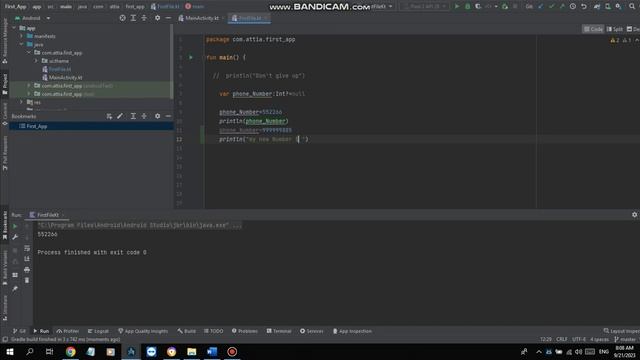This screenshot has height=360, width=640.
Task: Select First_App in the Bookmarks list
Action: (x=91, y=127)
